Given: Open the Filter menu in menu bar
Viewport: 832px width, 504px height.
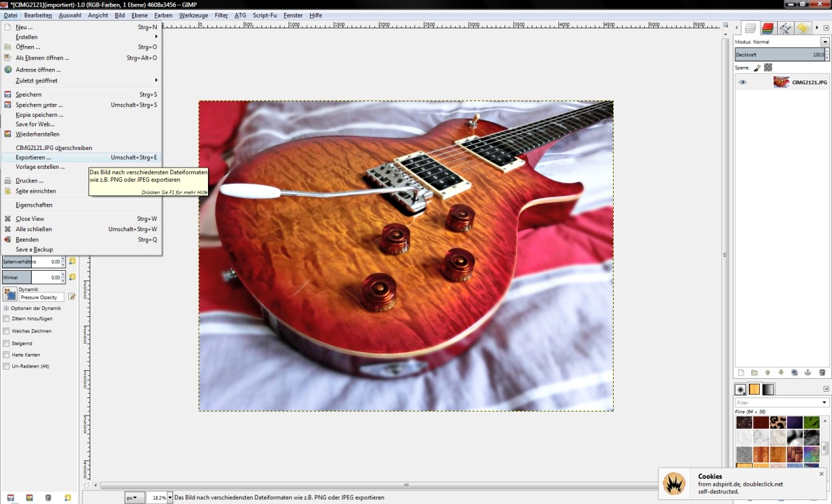Looking at the screenshot, I should (221, 15).
